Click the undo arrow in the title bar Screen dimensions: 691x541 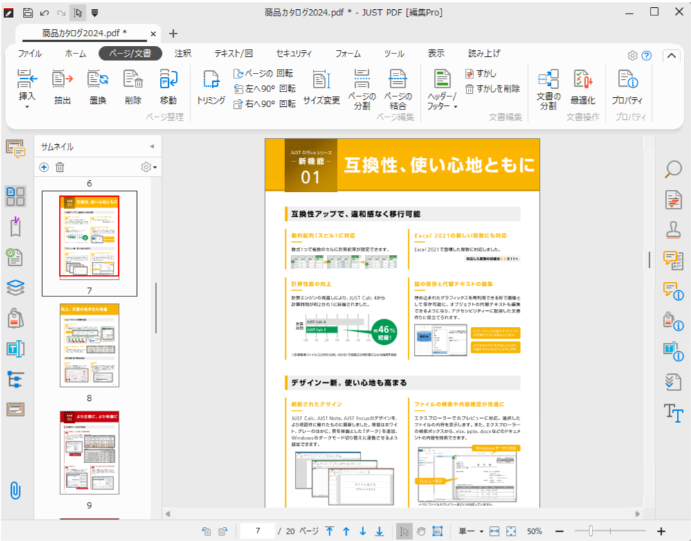(x=45, y=13)
